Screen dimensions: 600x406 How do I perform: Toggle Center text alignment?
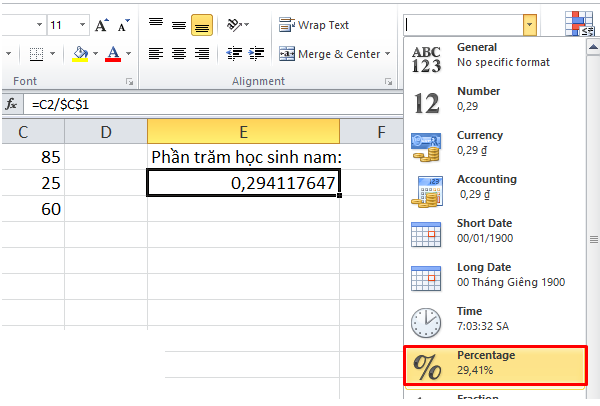tap(179, 54)
